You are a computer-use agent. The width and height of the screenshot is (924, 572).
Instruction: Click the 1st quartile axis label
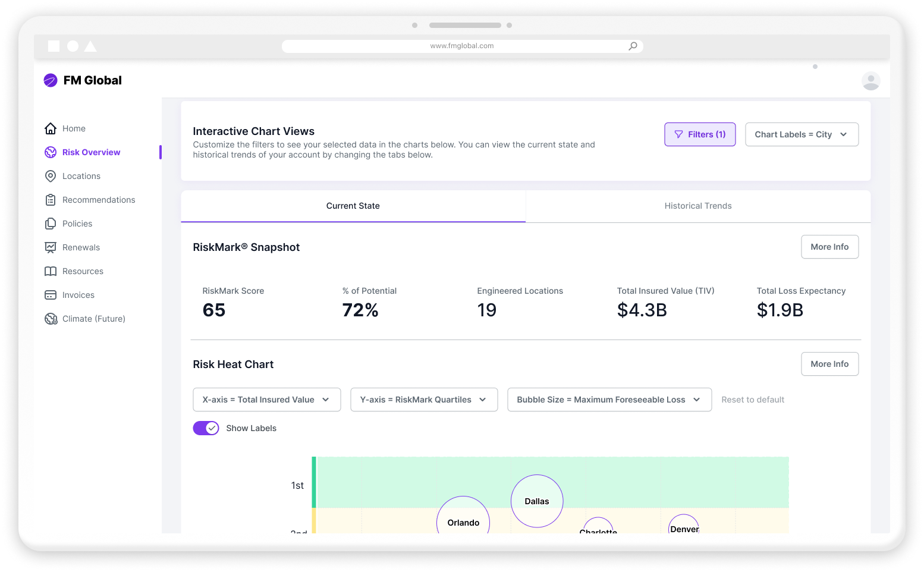click(297, 486)
